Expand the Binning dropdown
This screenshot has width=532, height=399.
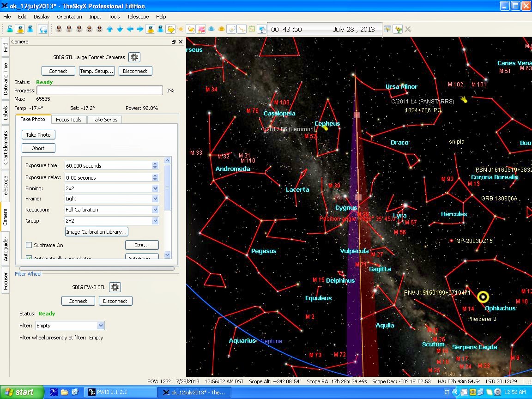point(155,188)
